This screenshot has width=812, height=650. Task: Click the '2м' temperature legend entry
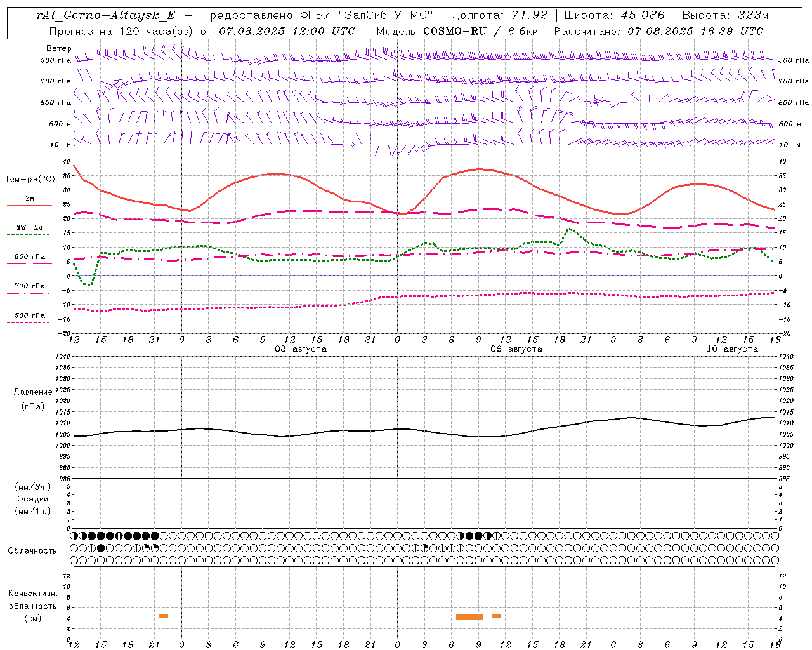coord(30,199)
